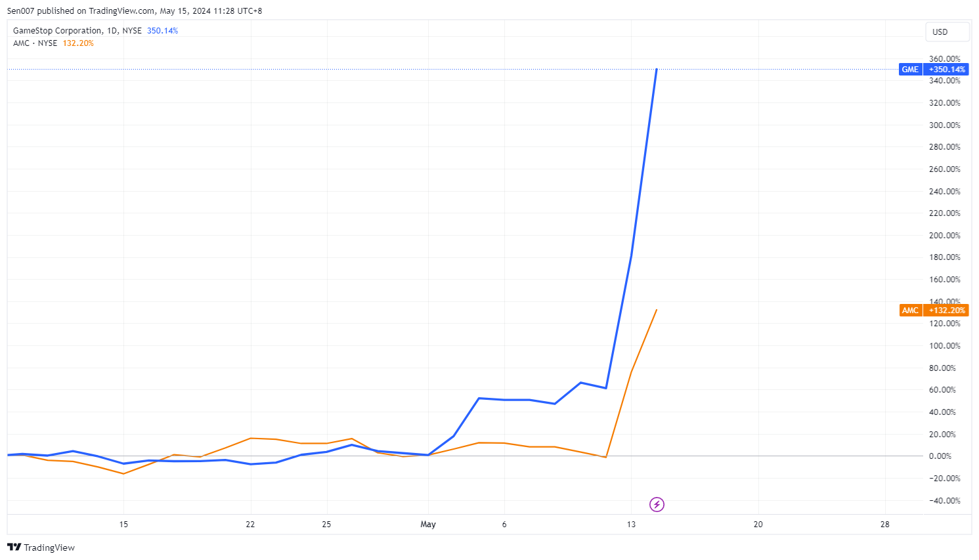Click the 22 date axis label
This screenshot has width=979, height=560.
[250, 525]
